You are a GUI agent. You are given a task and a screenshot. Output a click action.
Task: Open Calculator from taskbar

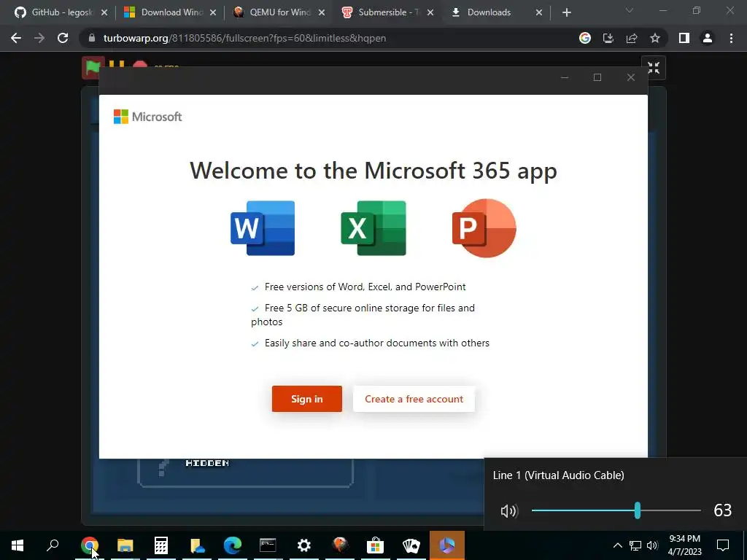tap(161, 545)
